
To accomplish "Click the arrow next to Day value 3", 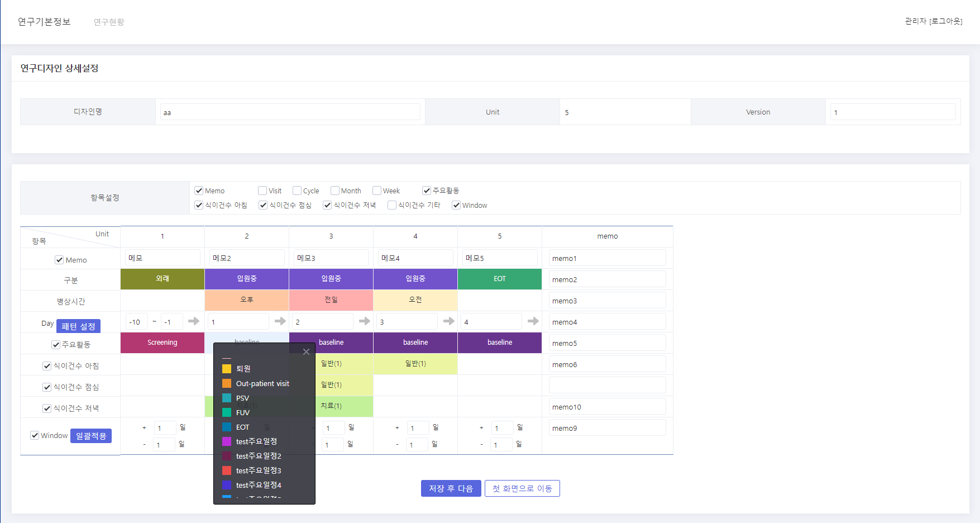I will coord(449,321).
